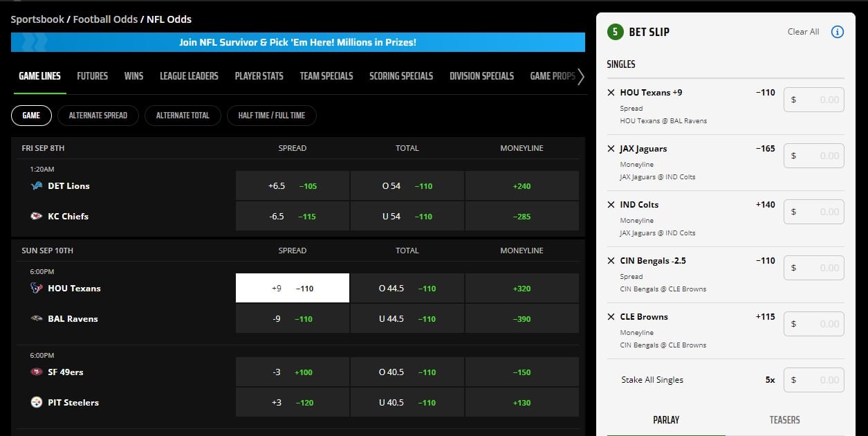The width and height of the screenshot is (868, 436).
Task: Select the Half Time / Full Time filter
Action: pos(271,116)
